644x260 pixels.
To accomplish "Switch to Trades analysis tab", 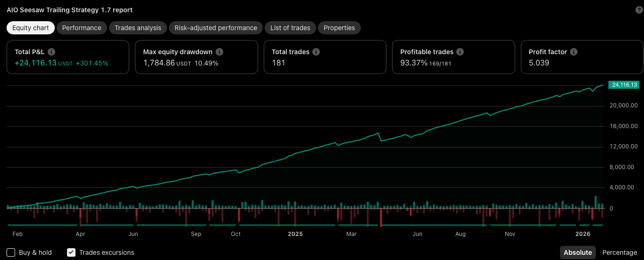I will click(x=138, y=28).
